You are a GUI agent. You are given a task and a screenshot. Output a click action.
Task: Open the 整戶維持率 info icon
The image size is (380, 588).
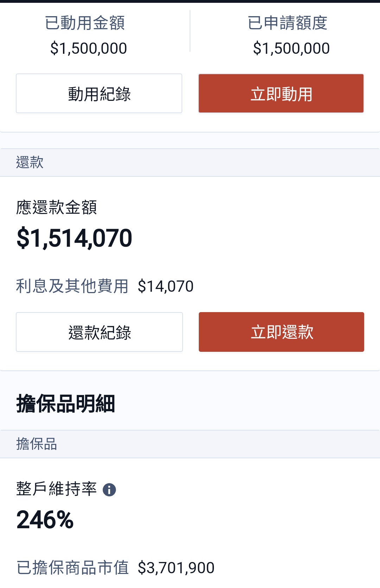(109, 490)
